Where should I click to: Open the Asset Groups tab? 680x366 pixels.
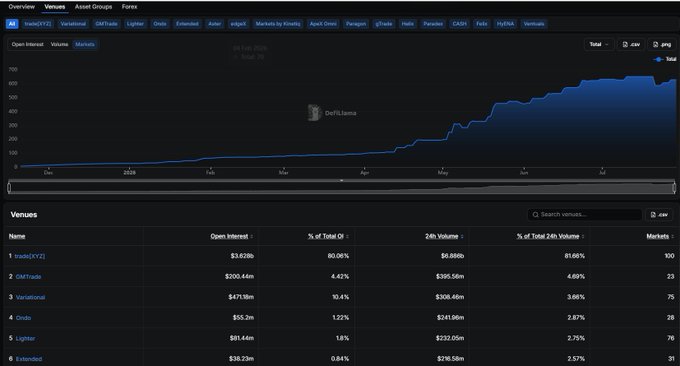point(93,7)
